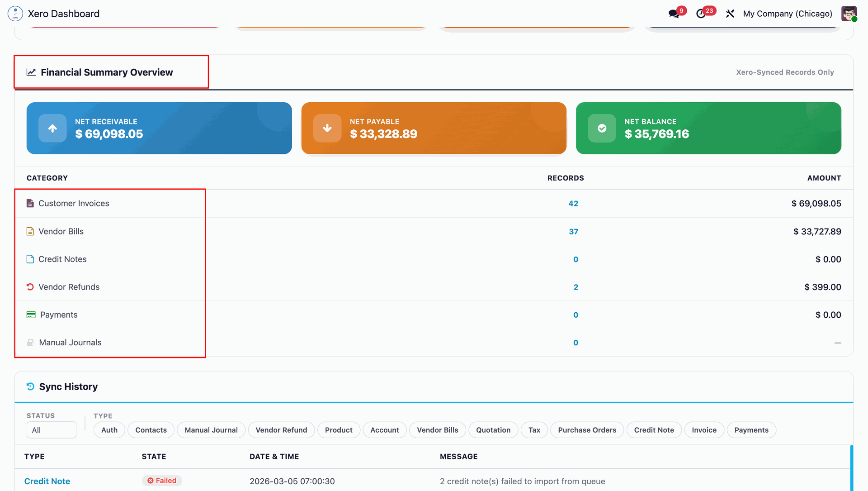Click the crossed tools debug icon
868x491 pixels.
730,14
